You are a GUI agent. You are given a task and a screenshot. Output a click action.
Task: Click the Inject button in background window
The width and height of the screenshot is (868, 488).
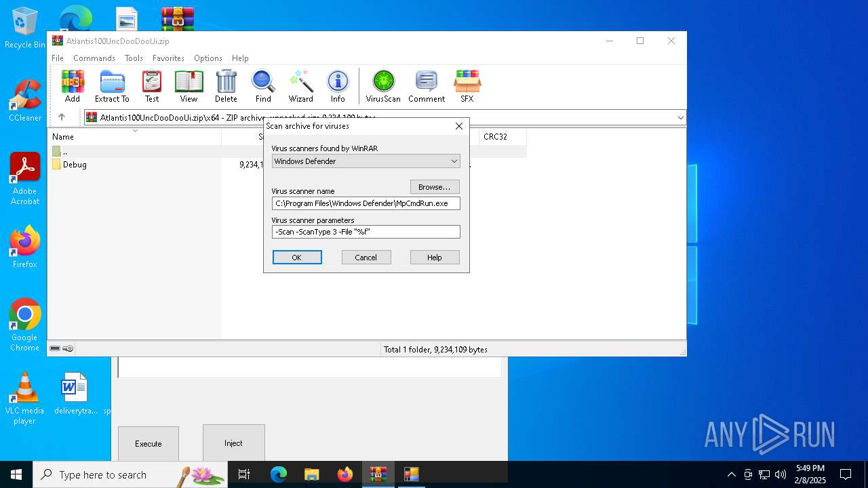(x=233, y=443)
